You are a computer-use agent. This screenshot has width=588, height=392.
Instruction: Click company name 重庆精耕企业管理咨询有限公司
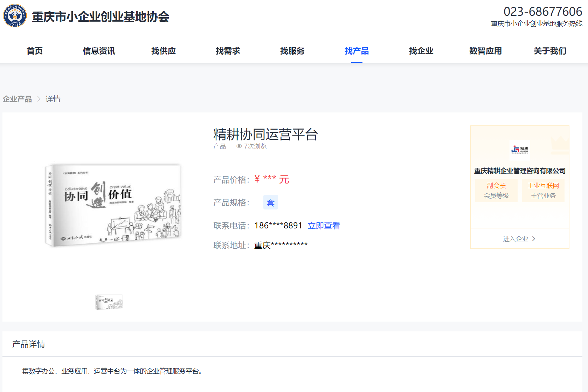(520, 171)
